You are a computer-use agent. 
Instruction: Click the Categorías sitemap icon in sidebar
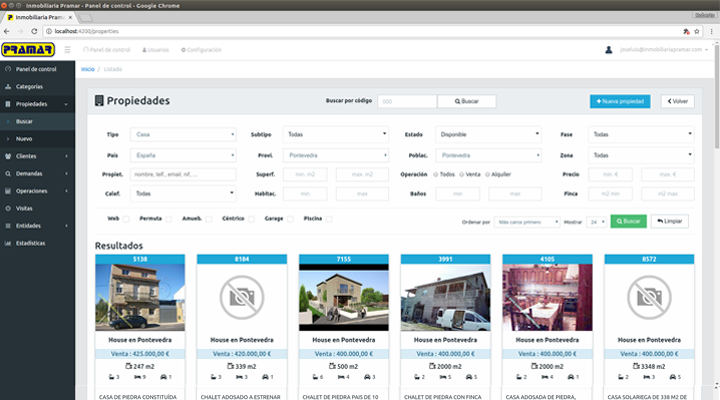coord(8,86)
